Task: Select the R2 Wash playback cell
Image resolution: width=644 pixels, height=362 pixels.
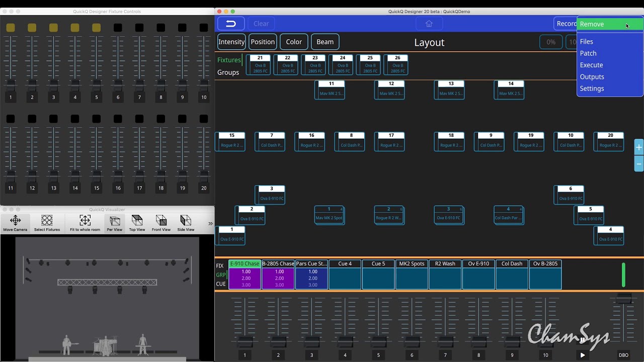Action: [x=445, y=275]
